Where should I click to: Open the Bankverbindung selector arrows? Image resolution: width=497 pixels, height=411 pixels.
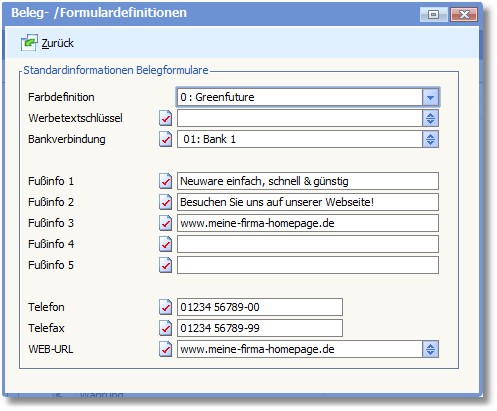[430, 139]
